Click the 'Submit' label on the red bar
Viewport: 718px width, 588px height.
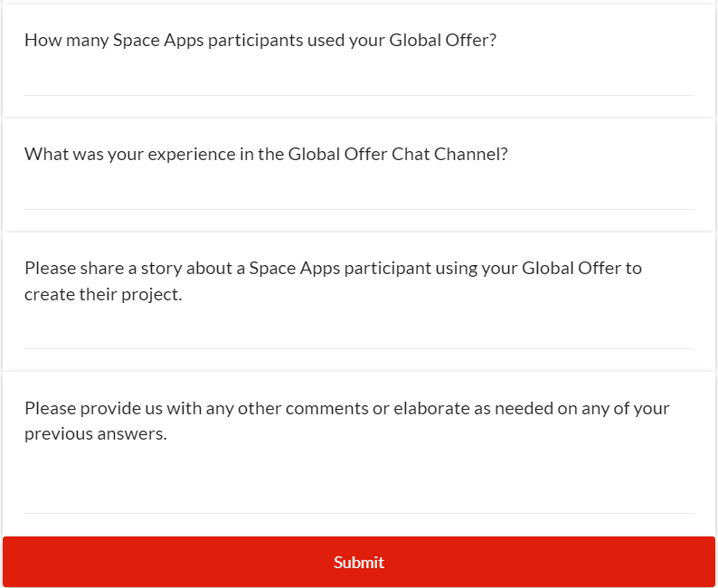(359, 563)
